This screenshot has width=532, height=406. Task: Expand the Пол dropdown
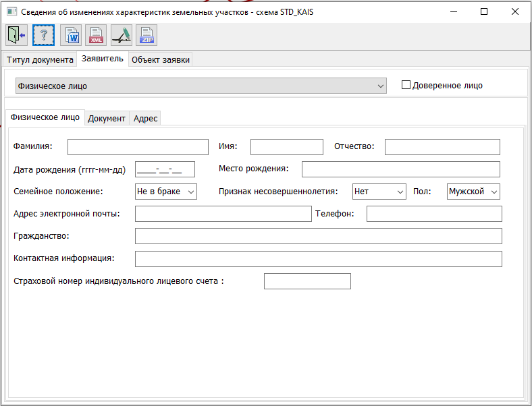tap(473, 192)
